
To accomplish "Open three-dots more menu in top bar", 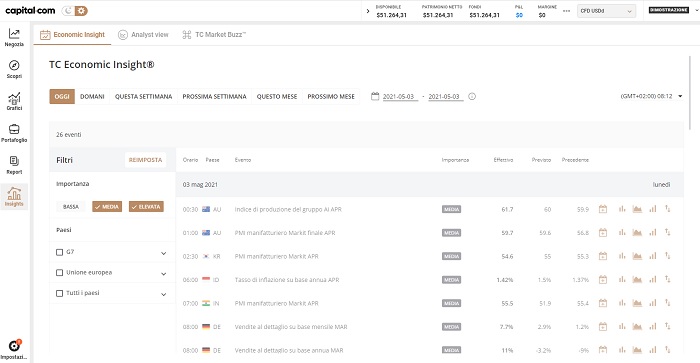I will [x=567, y=11].
